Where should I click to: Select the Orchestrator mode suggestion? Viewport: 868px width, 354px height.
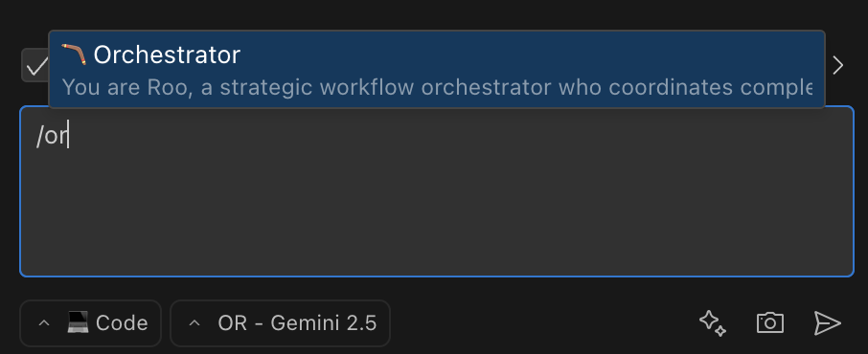tap(437, 69)
